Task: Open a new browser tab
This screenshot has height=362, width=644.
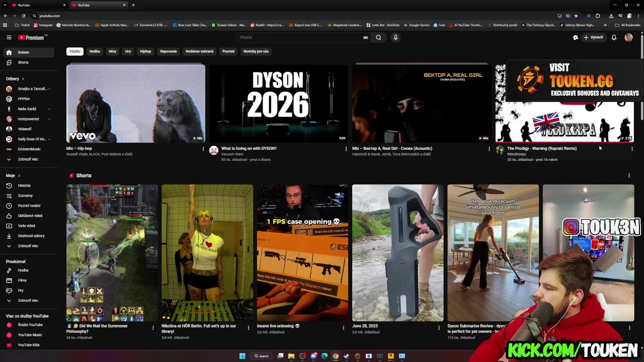Action: coord(133,5)
